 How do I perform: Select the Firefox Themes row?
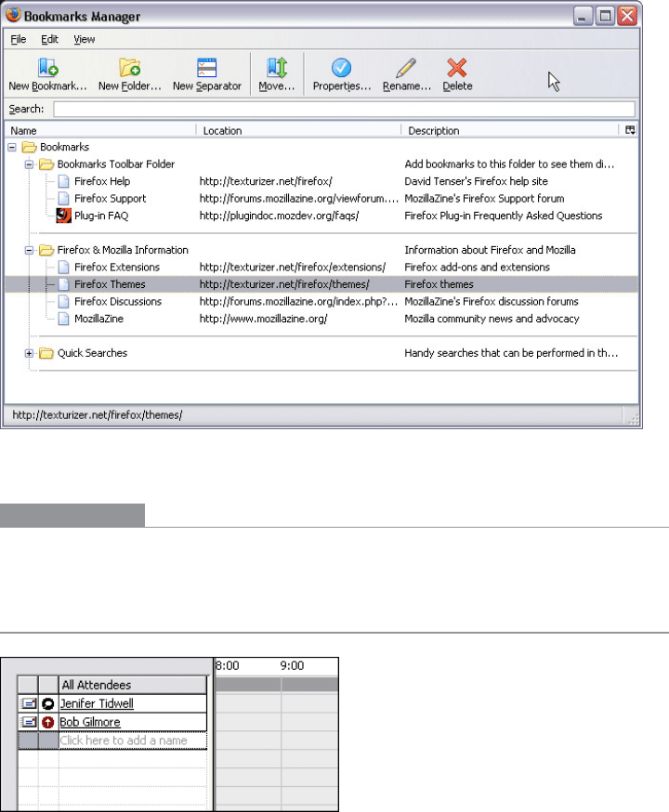(321, 284)
